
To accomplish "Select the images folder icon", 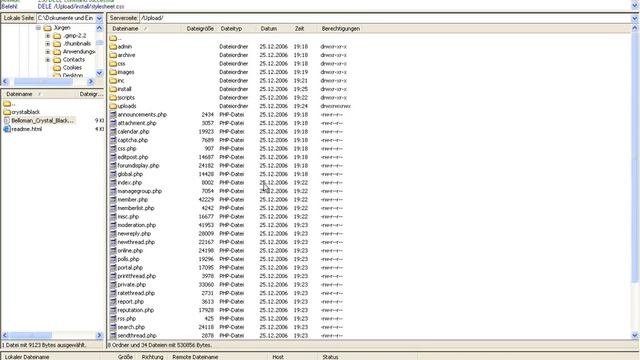I will (x=113, y=72).
